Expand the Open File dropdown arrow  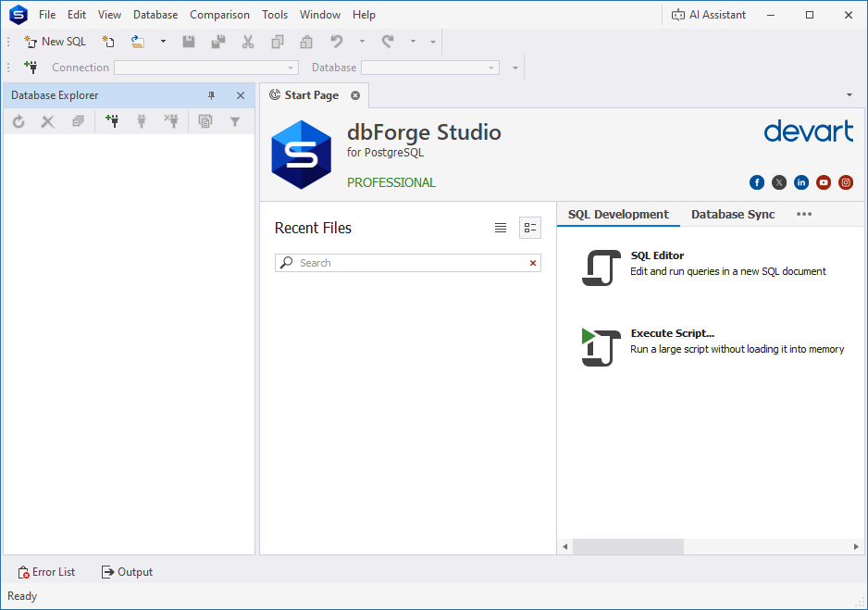pos(162,41)
